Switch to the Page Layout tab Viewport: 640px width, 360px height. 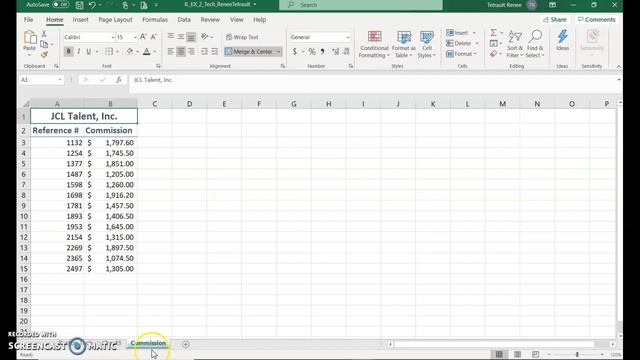[115, 20]
